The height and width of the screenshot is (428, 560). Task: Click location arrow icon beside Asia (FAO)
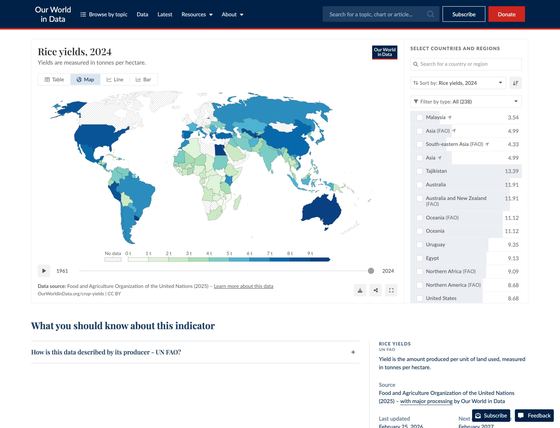[454, 131]
